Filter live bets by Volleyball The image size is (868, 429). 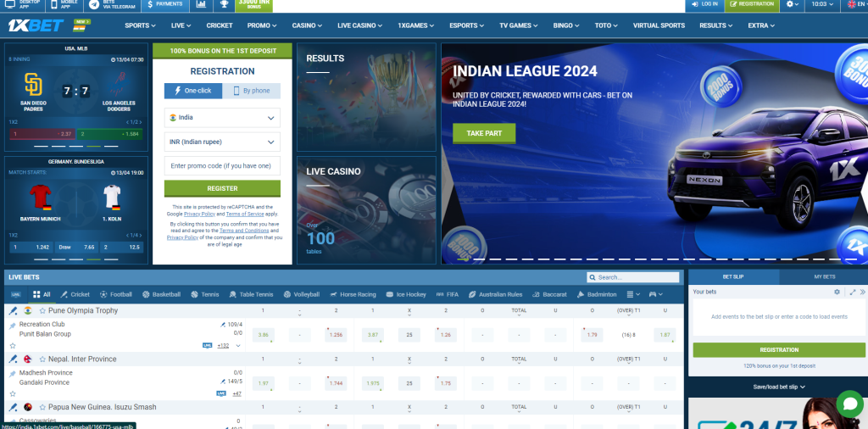(x=301, y=294)
